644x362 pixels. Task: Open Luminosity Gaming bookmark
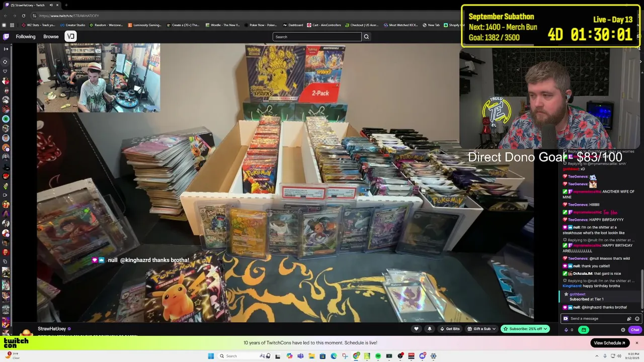click(144, 25)
